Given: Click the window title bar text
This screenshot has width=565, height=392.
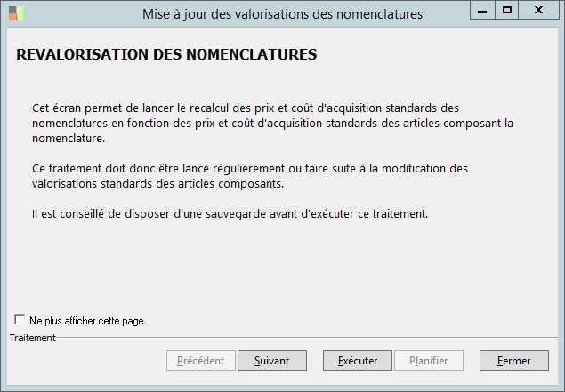Looking at the screenshot, I should [282, 13].
